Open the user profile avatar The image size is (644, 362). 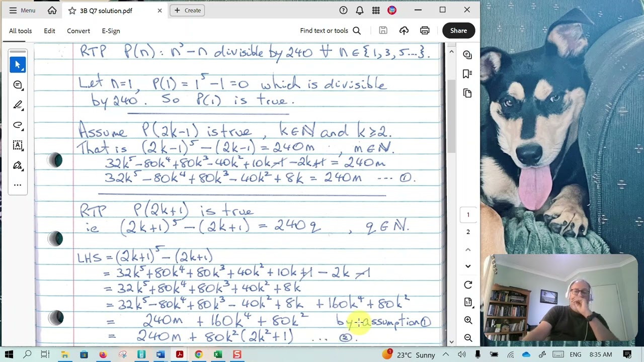[392, 10]
